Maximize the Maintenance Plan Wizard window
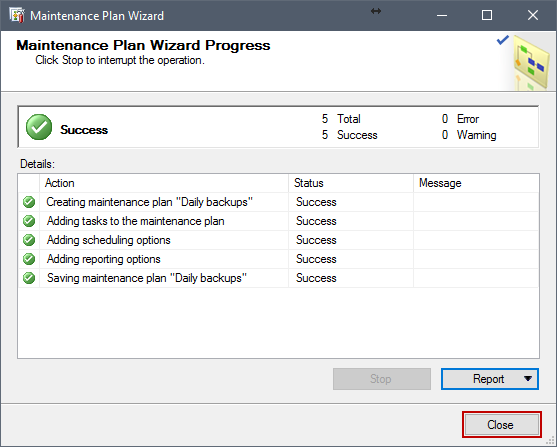Screen dimensions: 557x447 click(487, 15)
